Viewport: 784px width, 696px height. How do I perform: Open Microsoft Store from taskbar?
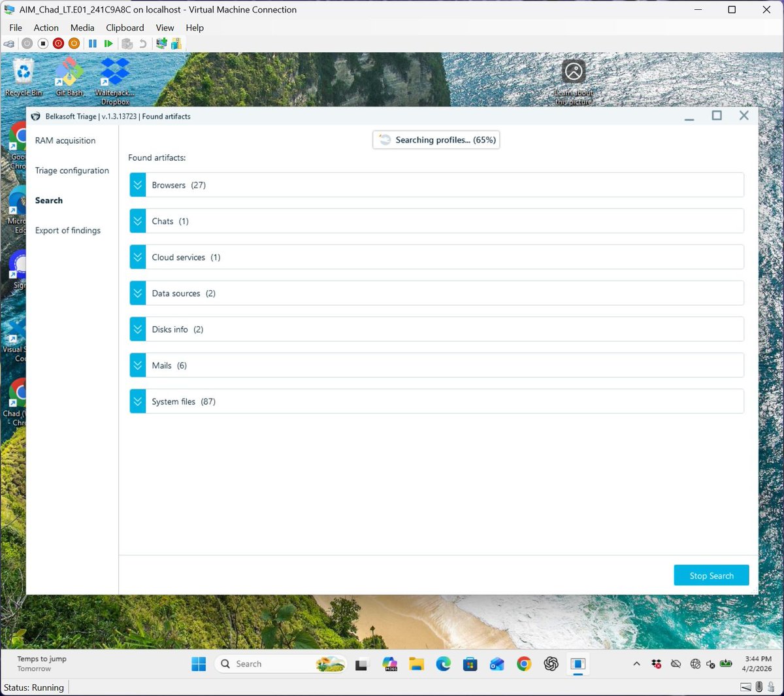[x=470, y=664]
